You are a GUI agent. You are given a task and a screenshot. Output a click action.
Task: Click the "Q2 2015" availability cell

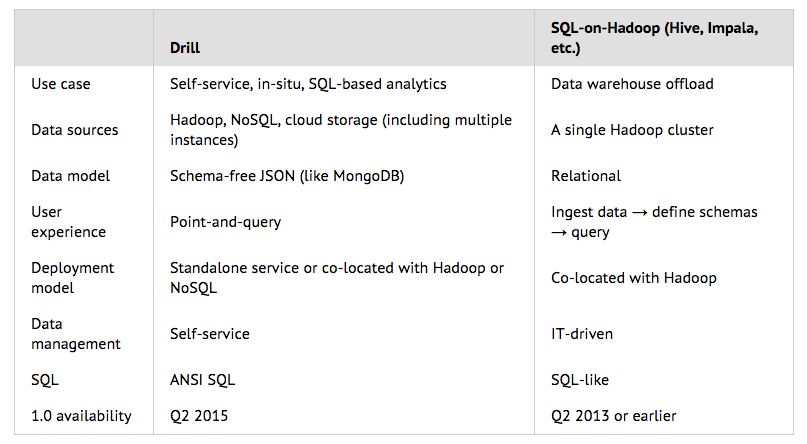(x=199, y=416)
